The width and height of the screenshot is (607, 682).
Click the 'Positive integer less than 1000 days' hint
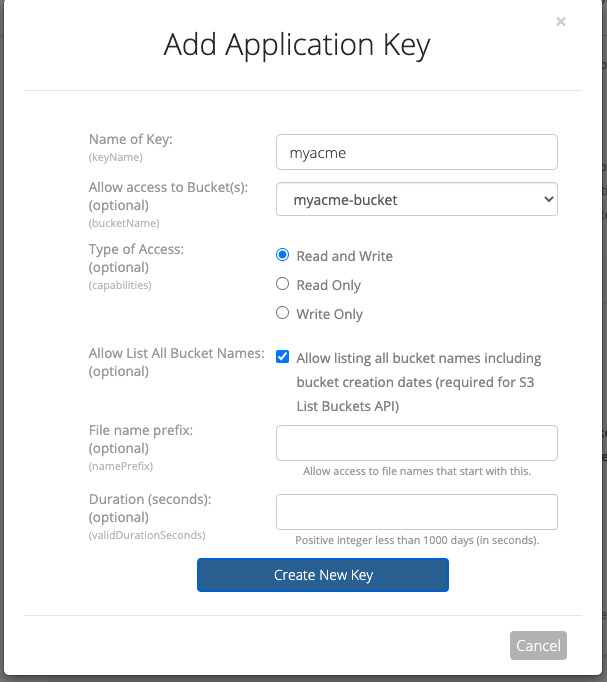417,540
